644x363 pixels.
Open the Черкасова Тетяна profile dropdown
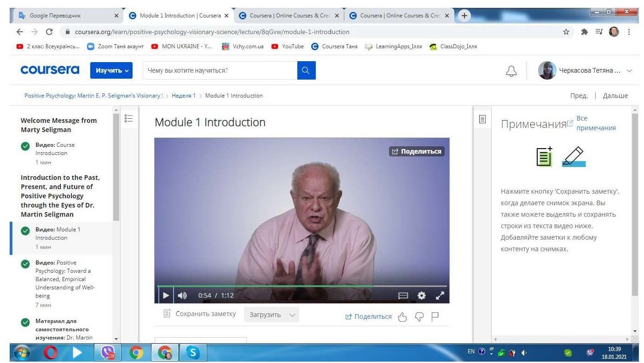click(585, 70)
